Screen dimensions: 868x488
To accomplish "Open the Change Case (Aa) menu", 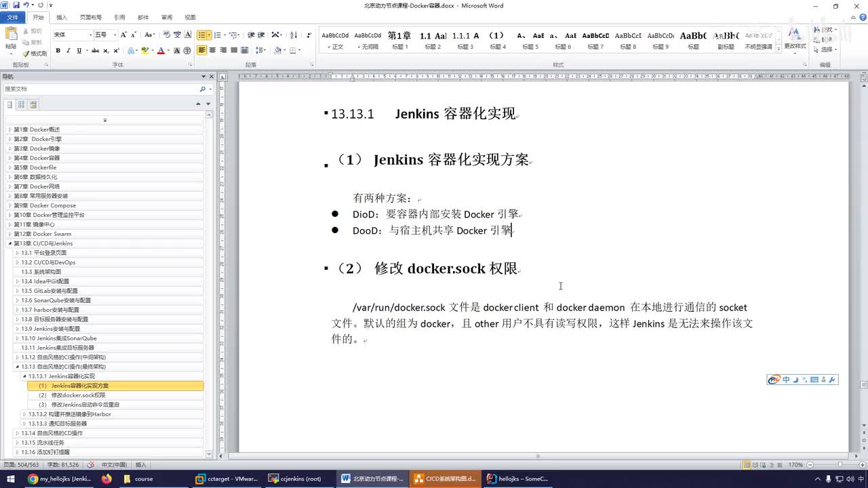I will 149,35.
